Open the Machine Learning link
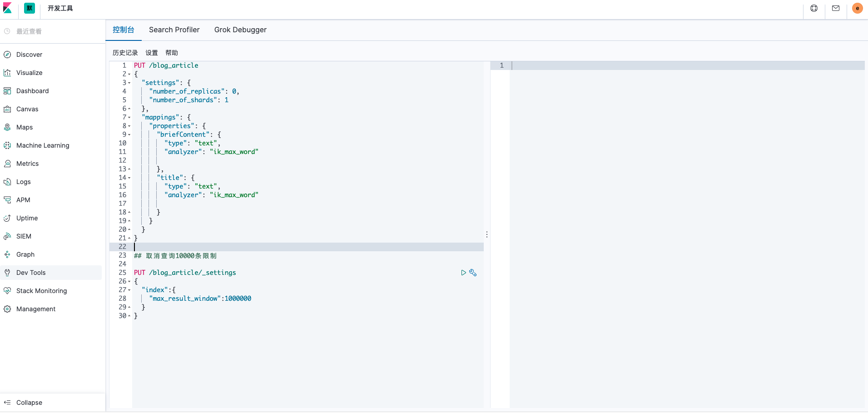 pyautogui.click(x=43, y=145)
